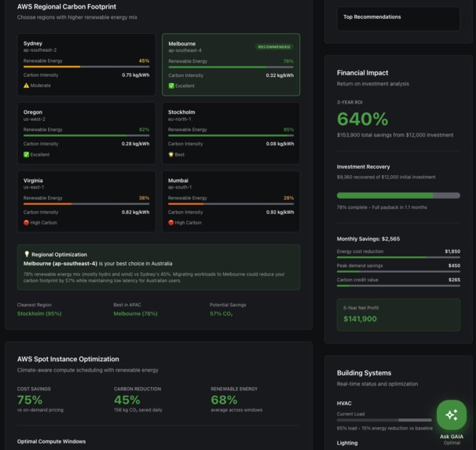Image resolution: width=476 pixels, height=450 pixels.
Task: Open the Top Recommendations box
Action: point(398,19)
